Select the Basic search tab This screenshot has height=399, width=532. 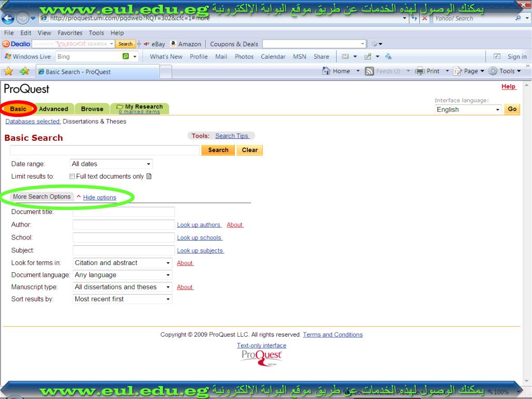pos(18,109)
